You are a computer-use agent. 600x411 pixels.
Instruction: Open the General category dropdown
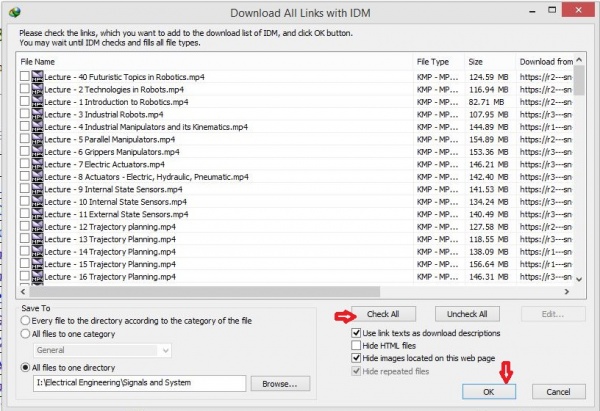click(102, 350)
